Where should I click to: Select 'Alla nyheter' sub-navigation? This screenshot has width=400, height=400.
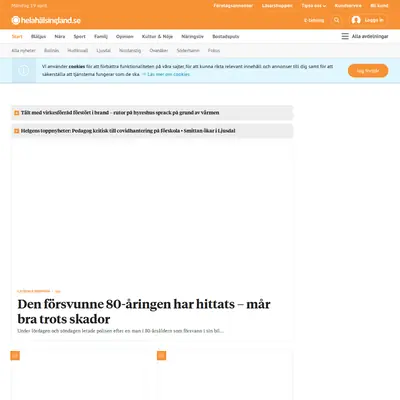click(23, 51)
